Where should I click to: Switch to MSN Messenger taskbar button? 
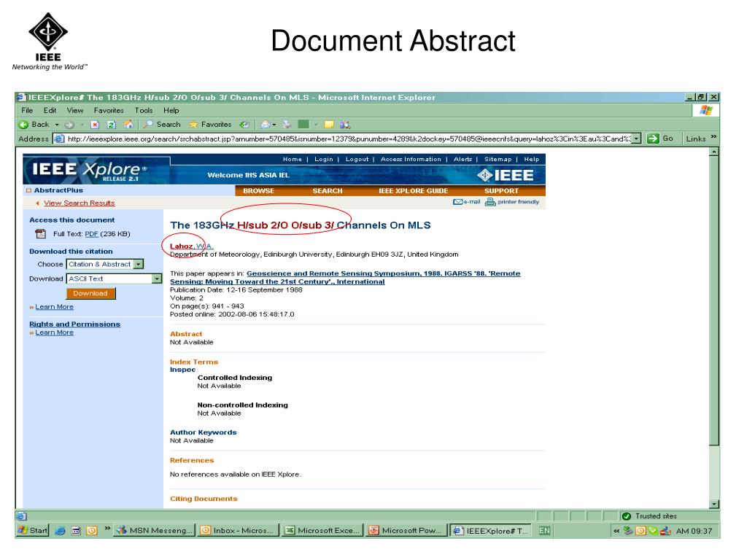[155, 531]
